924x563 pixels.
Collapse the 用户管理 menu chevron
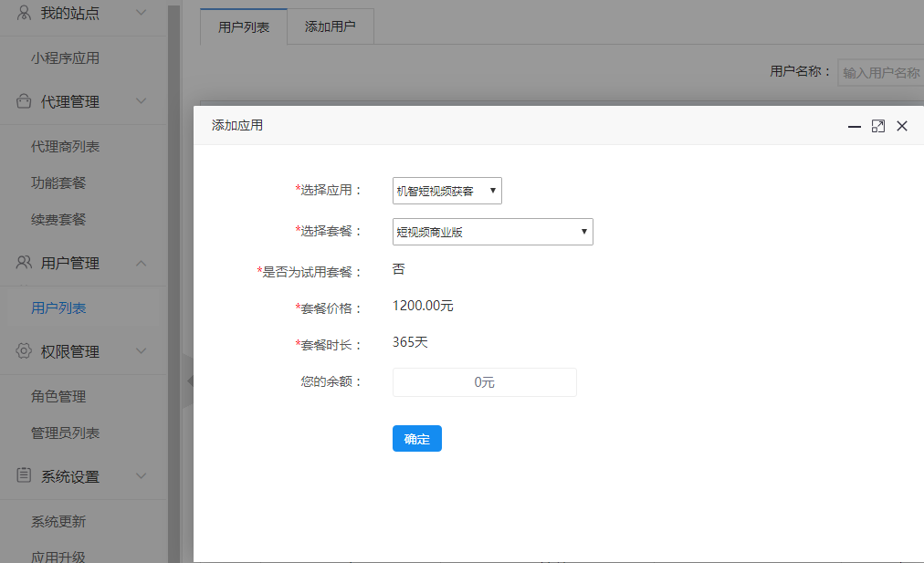pyautogui.click(x=141, y=263)
